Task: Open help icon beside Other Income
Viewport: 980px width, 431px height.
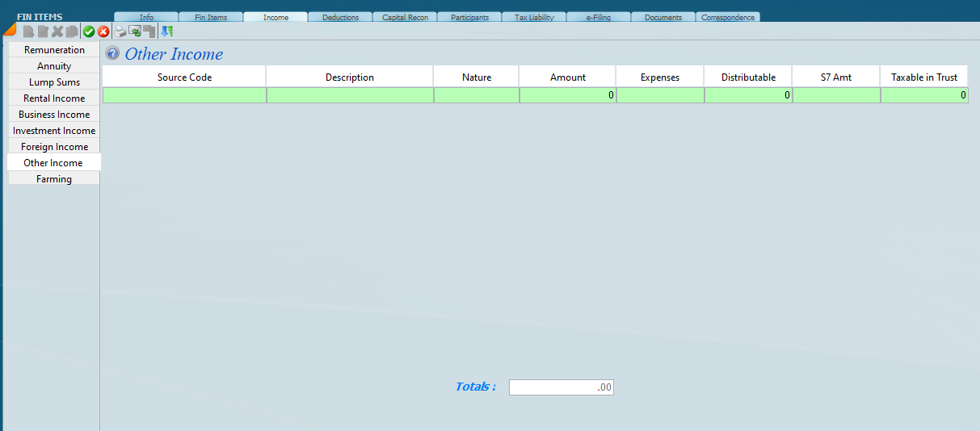Action: (x=113, y=54)
